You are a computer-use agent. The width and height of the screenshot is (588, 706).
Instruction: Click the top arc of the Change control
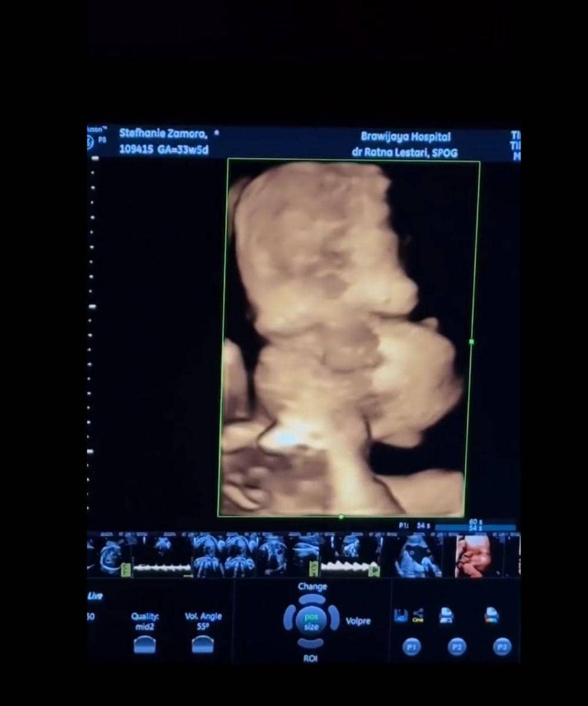pyautogui.click(x=311, y=599)
